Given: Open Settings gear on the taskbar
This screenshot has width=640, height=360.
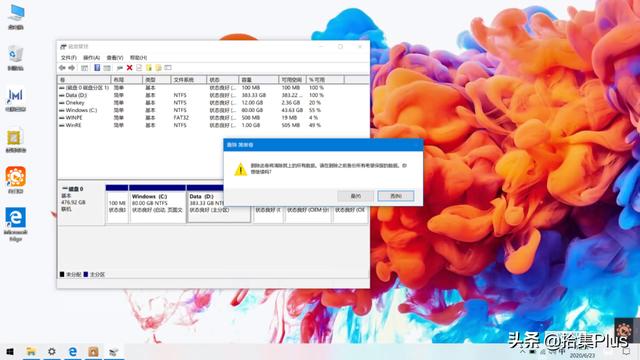Looking at the screenshot, I should [52, 351].
